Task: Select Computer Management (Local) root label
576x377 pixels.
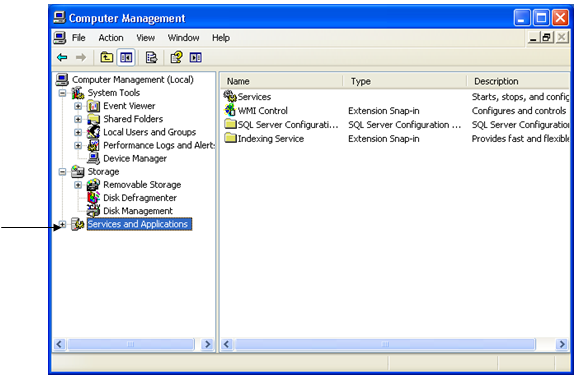Action: [133, 79]
